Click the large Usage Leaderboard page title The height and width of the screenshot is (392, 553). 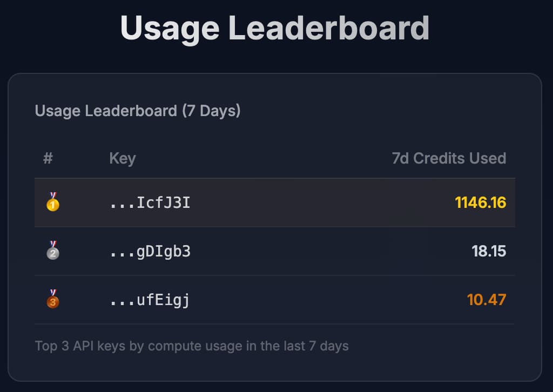(x=275, y=27)
